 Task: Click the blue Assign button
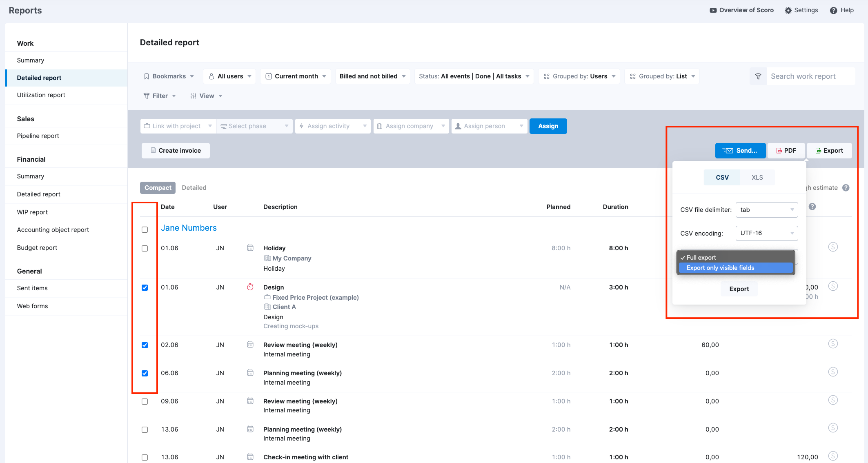tap(548, 126)
